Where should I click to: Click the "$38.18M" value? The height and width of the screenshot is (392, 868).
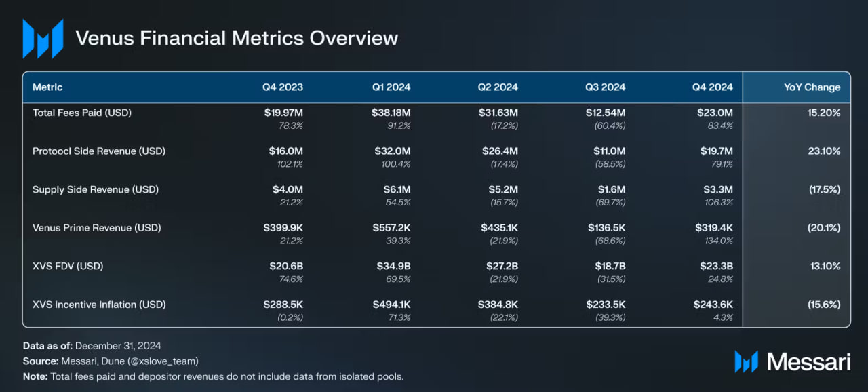point(391,113)
